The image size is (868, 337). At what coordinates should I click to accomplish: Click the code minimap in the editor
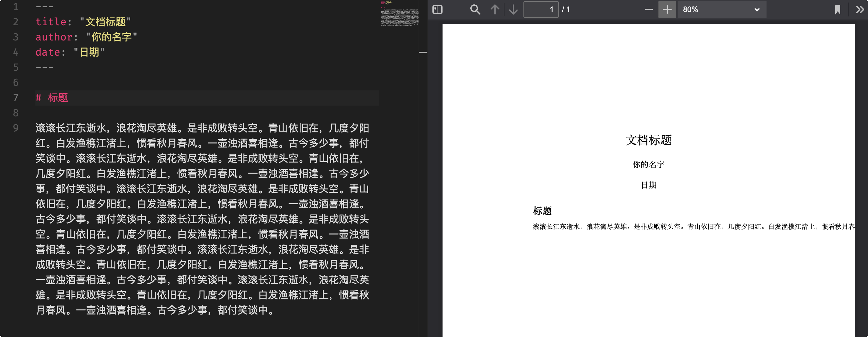pos(400,15)
